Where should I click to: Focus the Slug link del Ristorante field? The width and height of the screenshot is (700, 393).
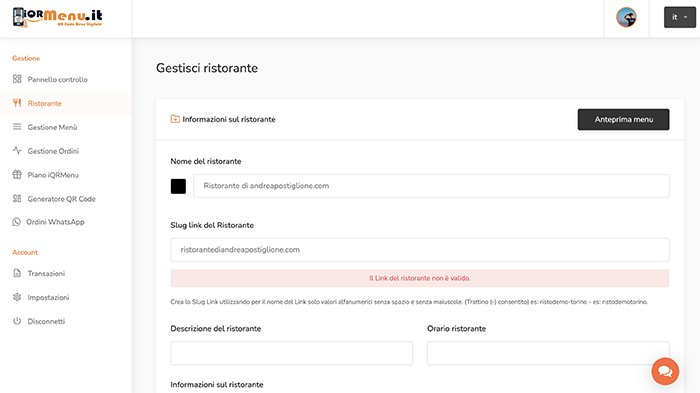pyautogui.click(x=420, y=250)
